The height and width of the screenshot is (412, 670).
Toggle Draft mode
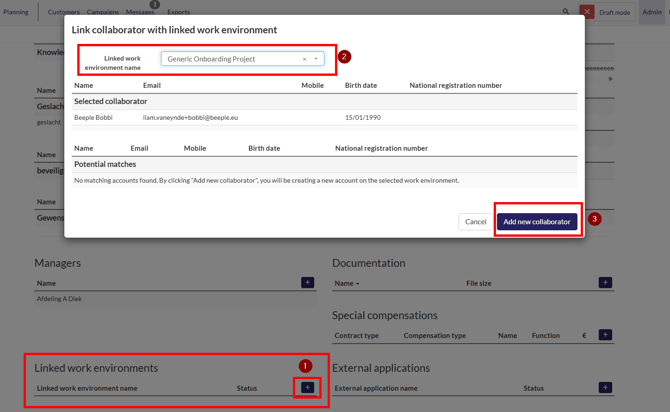click(x=614, y=12)
